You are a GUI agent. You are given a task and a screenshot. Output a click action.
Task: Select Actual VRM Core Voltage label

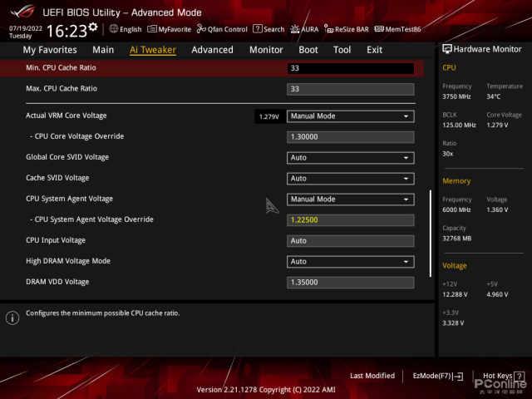coord(66,116)
